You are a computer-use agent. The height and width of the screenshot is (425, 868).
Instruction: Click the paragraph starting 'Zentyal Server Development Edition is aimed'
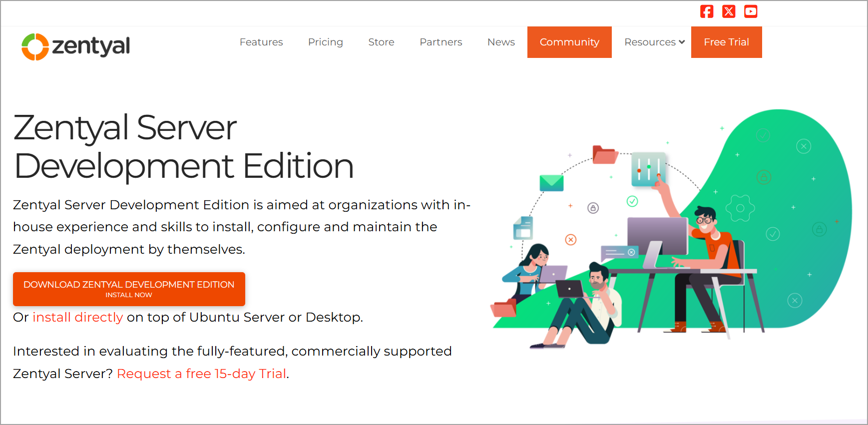(x=242, y=227)
